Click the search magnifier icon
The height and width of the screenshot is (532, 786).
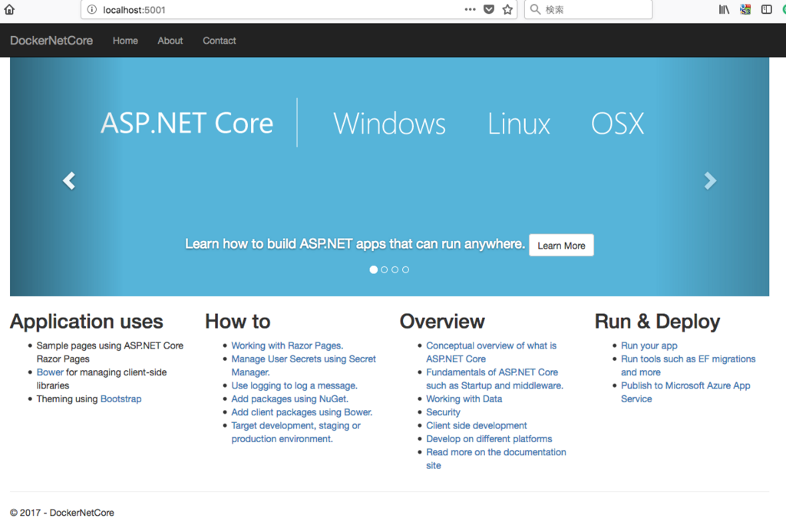[535, 9]
